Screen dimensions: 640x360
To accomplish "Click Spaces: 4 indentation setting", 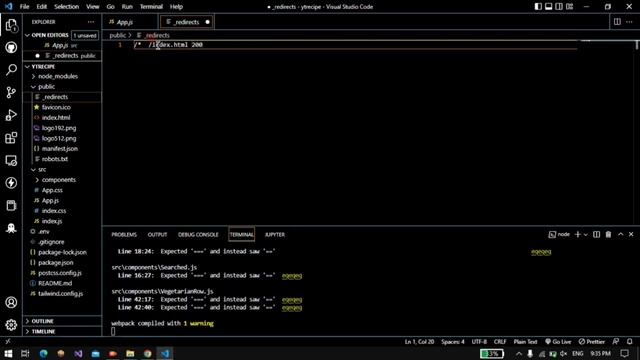I will pyautogui.click(x=453, y=342).
